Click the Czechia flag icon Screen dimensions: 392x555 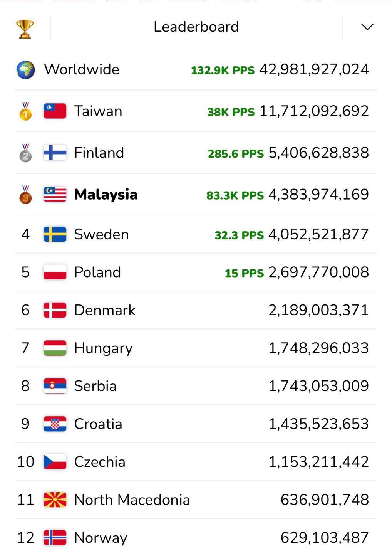[x=55, y=462]
